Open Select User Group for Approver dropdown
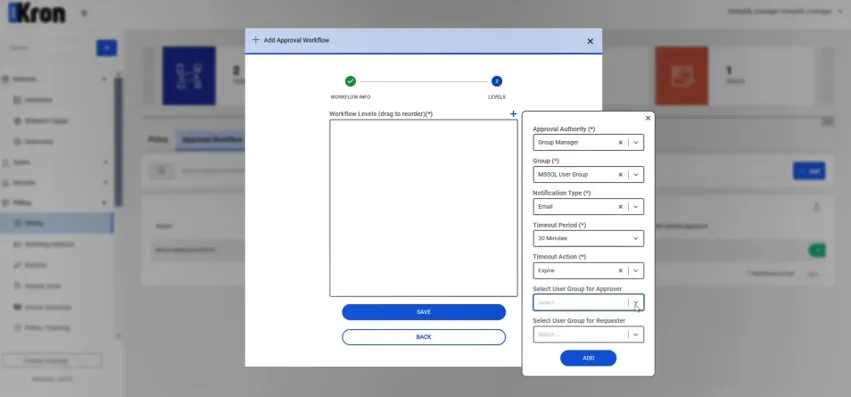This screenshot has height=397, width=851. coord(588,303)
